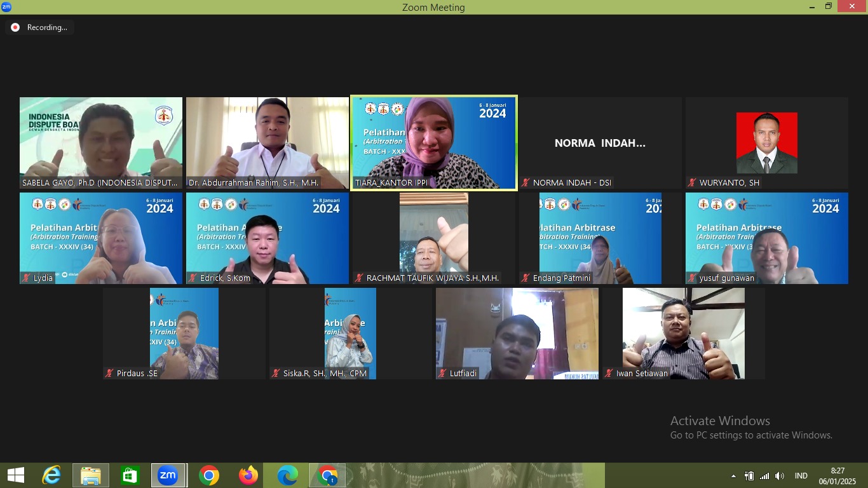The height and width of the screenshot is (488, 868).
Task: Click muted mic icon next to Lutfiadi
Action: click(443, 373)
